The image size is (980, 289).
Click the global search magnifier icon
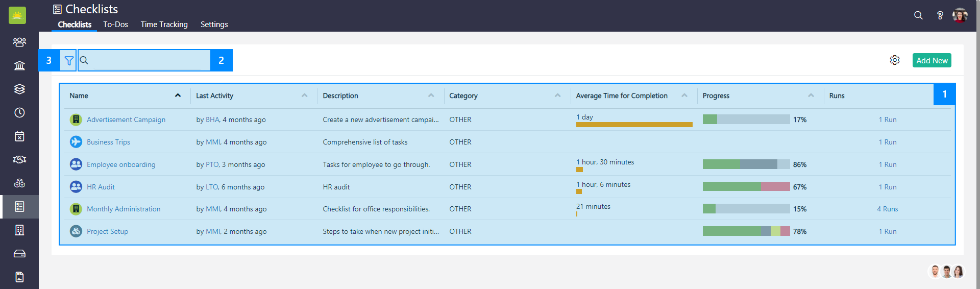tap(918, 15)
